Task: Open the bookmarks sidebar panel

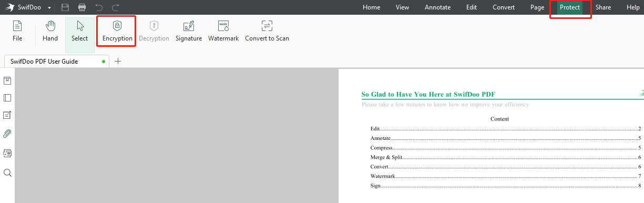Action: click(7, 80)
